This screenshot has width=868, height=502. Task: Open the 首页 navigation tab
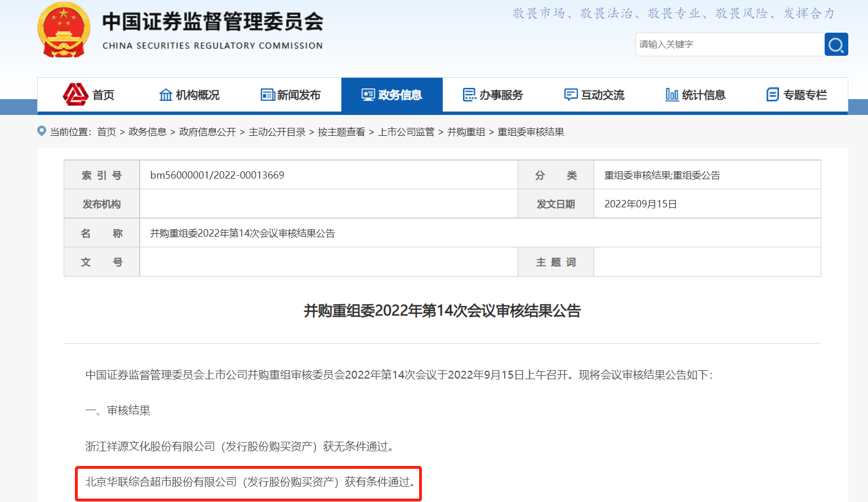tap(88, 95)
